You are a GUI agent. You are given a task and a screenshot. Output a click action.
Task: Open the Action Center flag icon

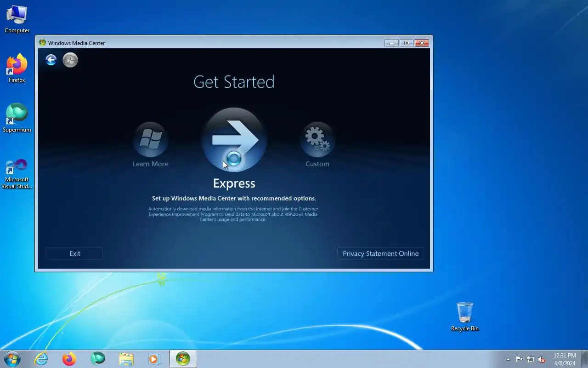519,359
